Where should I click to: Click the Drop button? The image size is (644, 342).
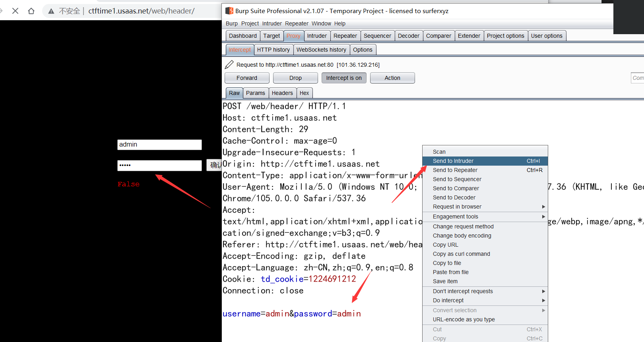click(295, 78)
